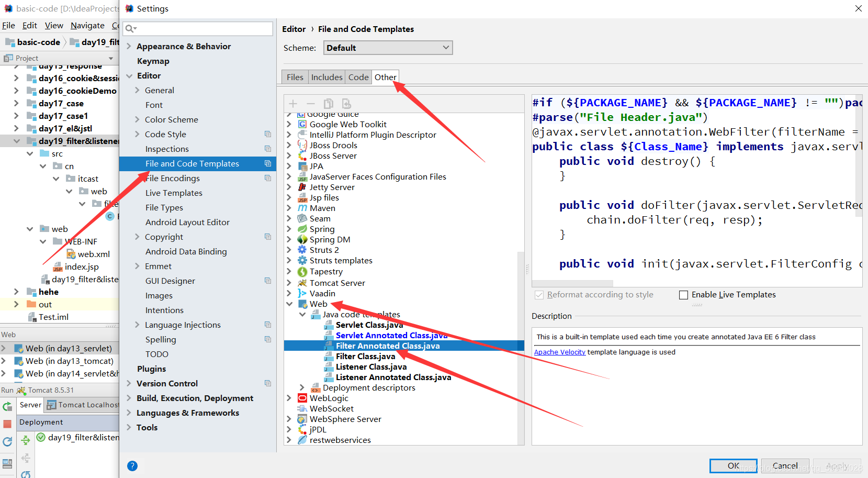
Task: Click Editor in the settings breadcrumb
Action: [294, 29]
